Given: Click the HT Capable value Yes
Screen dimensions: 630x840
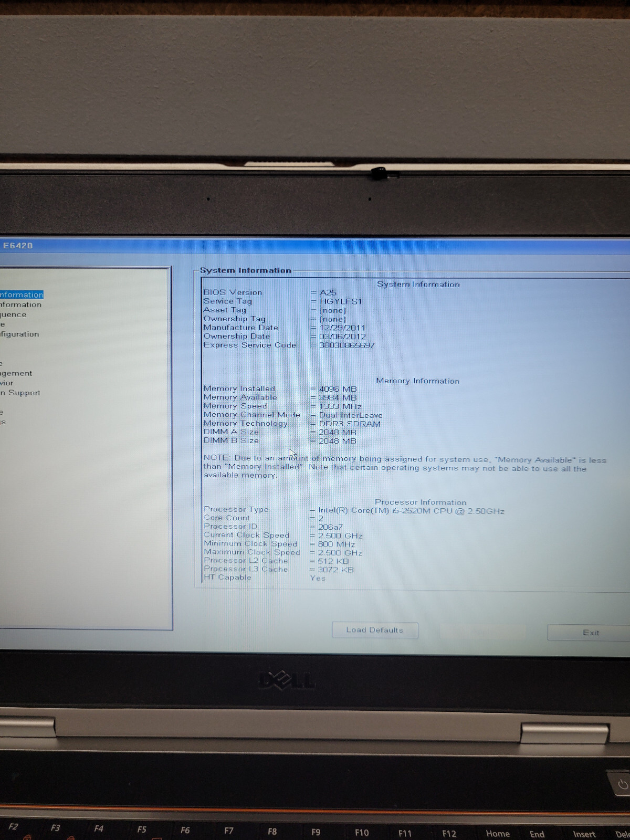Looking at the screenshot, I should (x=318, y=578).
